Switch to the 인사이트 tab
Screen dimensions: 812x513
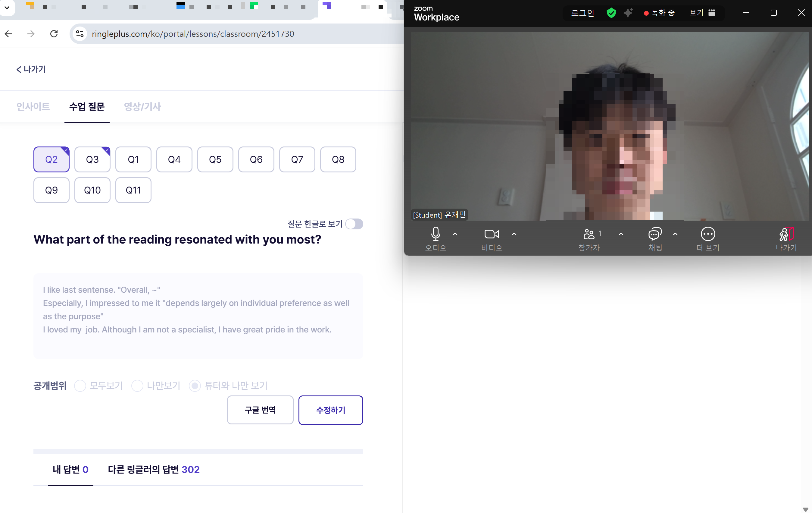coord(33,107)
